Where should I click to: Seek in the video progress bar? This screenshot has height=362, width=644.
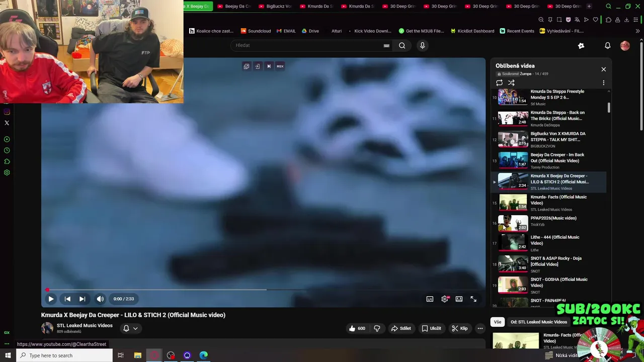click(x=263, y=290)
